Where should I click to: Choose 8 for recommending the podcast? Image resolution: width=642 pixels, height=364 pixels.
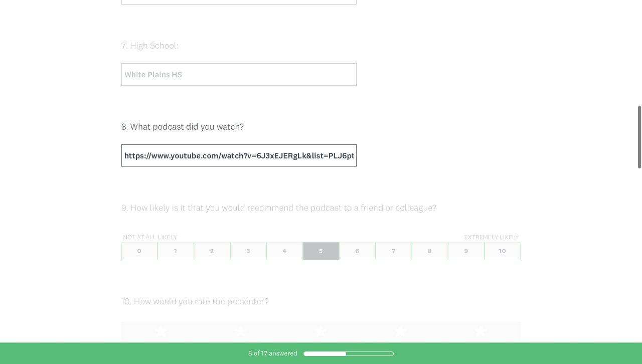[430, 251]
